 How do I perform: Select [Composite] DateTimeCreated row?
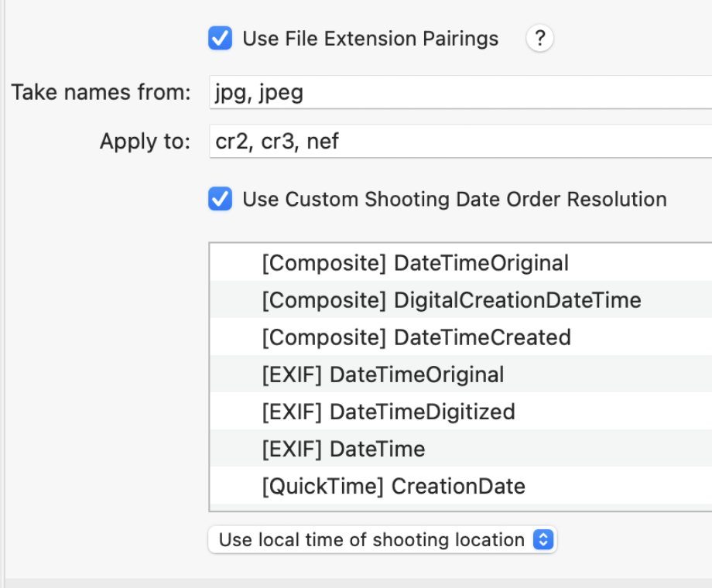click(x=461, y=337)
